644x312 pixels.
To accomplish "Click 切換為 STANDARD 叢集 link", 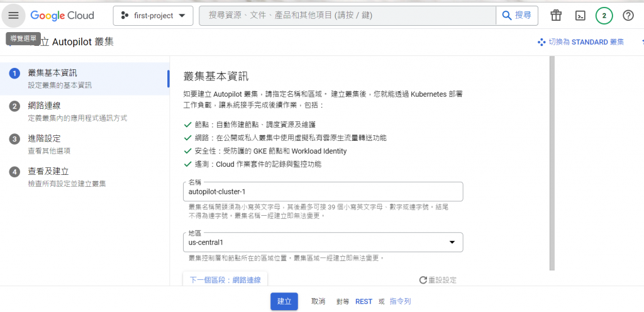I will pyautogui.click(x=580, y=42).
